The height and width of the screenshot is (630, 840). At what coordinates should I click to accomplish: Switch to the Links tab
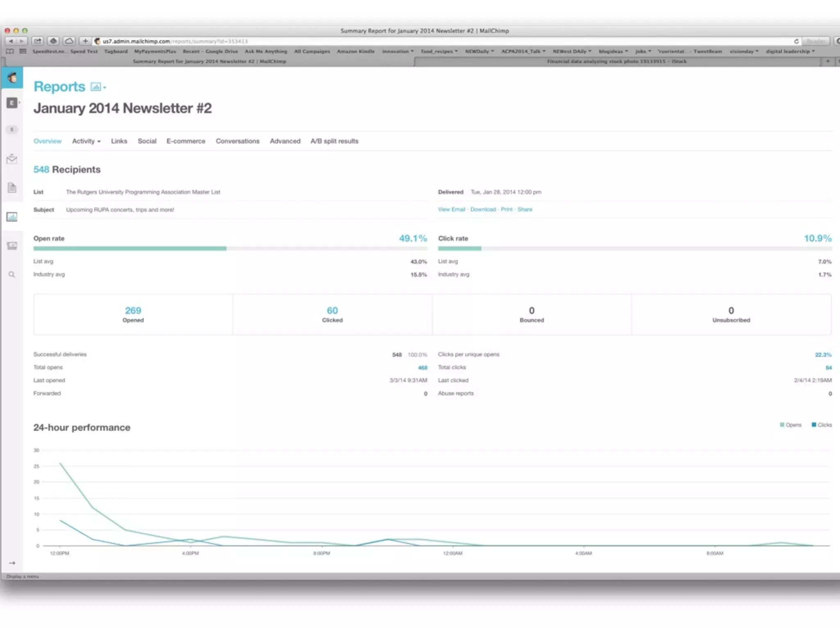pos(119,141)
